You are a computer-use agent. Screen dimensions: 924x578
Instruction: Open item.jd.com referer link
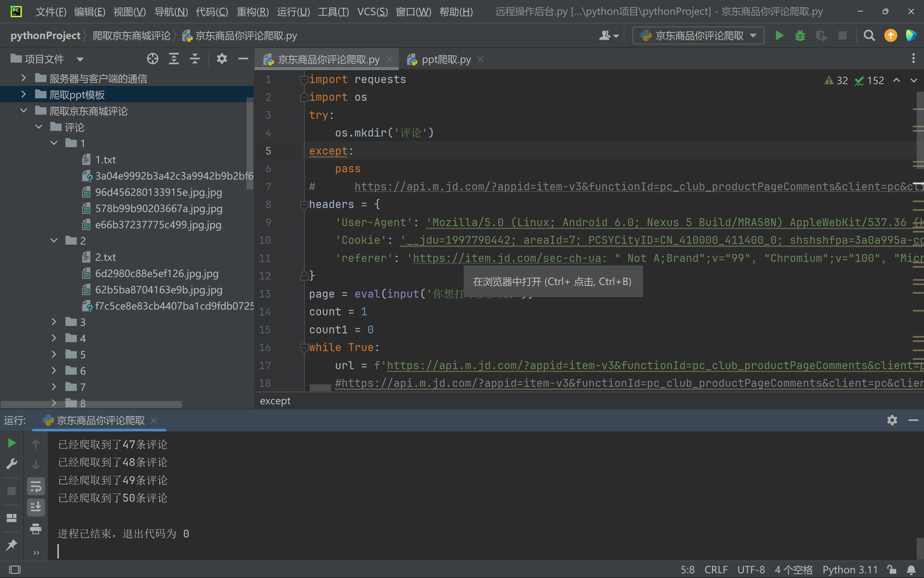pos(507,258)
